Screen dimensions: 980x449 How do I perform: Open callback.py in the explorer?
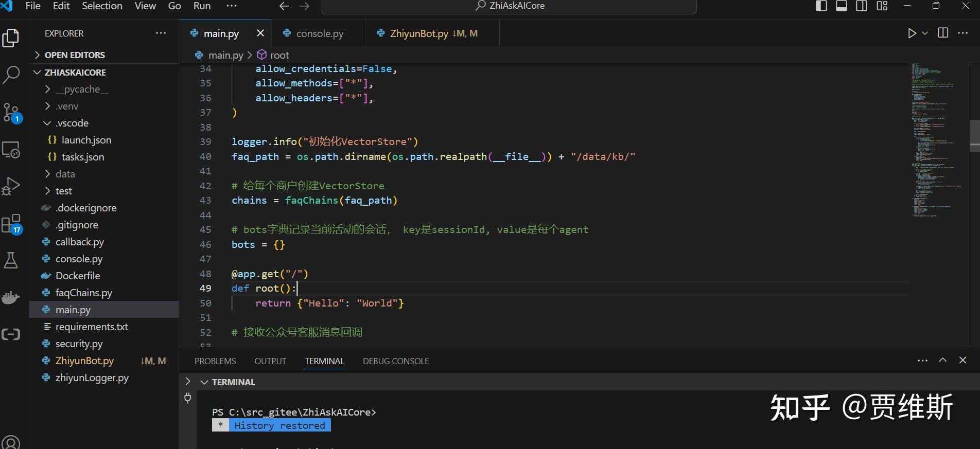coord(104,242)
